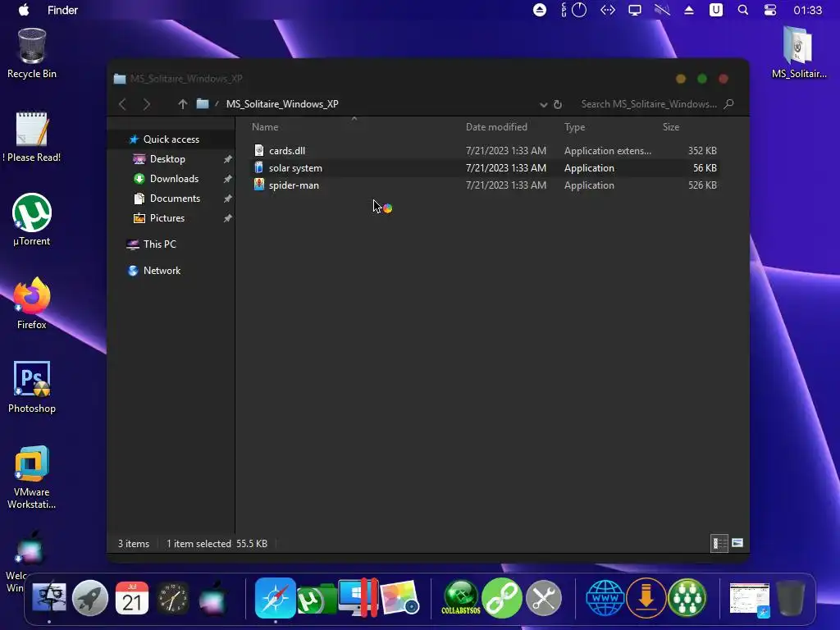
Task: Open Desktop in the Quick access list
Action: [x=167, y=159]
